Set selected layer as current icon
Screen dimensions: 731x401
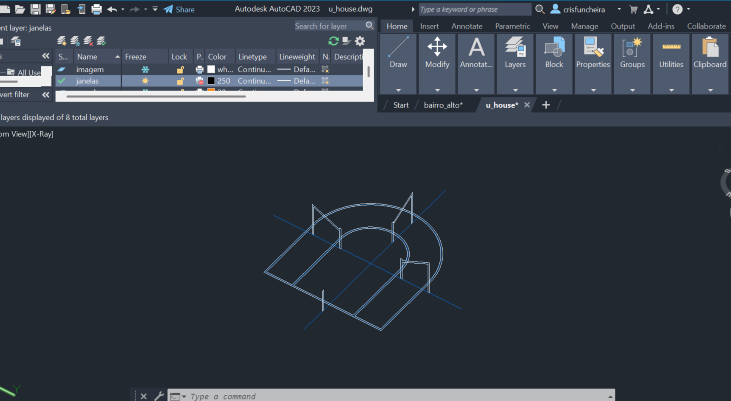point(101,41)
